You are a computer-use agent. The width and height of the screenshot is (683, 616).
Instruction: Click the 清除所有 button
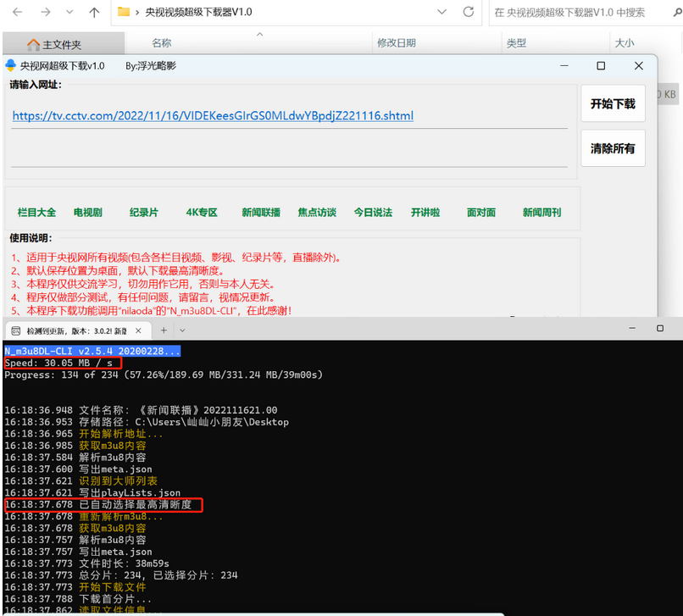tap(613, 148)
